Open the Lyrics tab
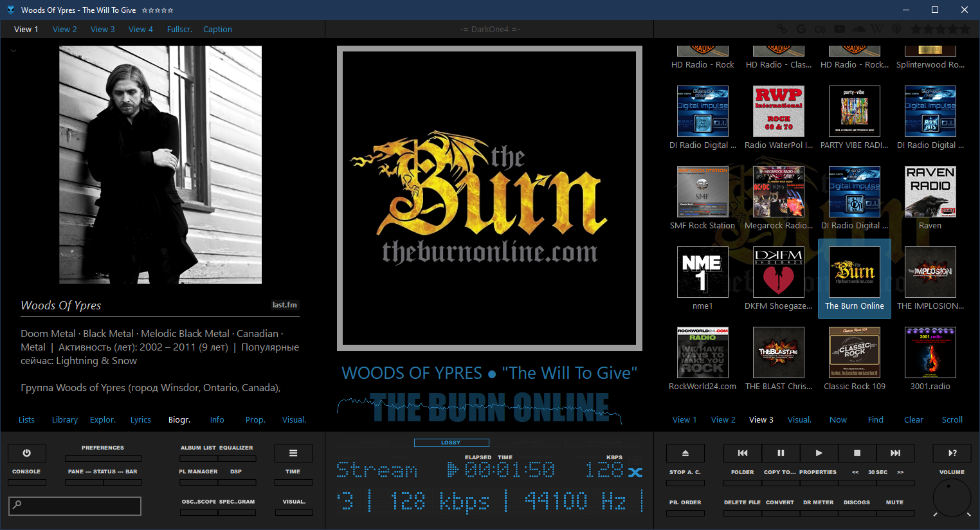 click(141, 419)
